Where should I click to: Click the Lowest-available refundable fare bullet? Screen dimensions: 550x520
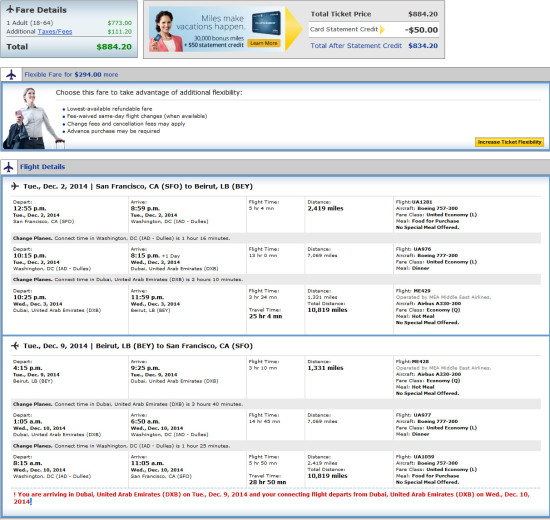[109, 109]
